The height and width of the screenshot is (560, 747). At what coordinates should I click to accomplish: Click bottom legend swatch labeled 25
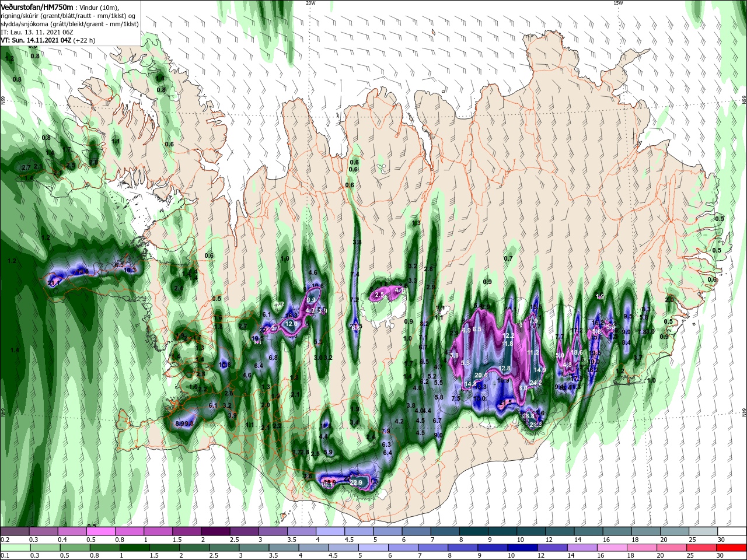coord(701,548)
